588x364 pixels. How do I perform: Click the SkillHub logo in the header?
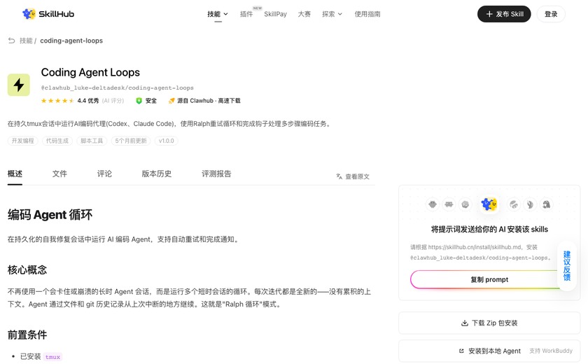(48, 14)
